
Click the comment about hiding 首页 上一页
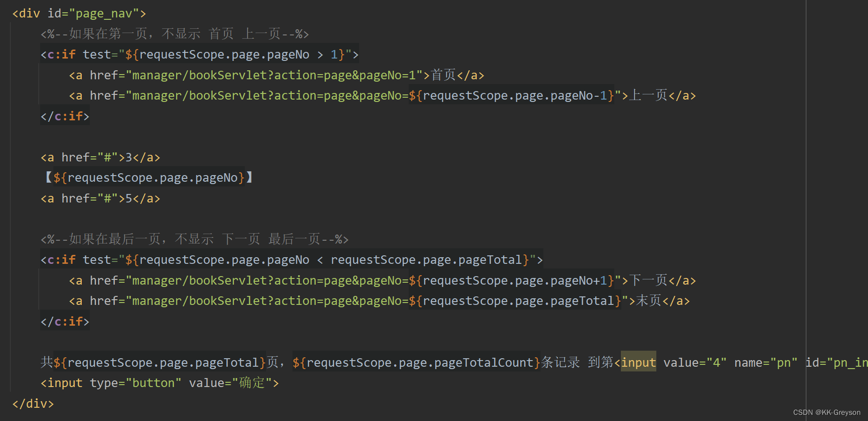174,34
